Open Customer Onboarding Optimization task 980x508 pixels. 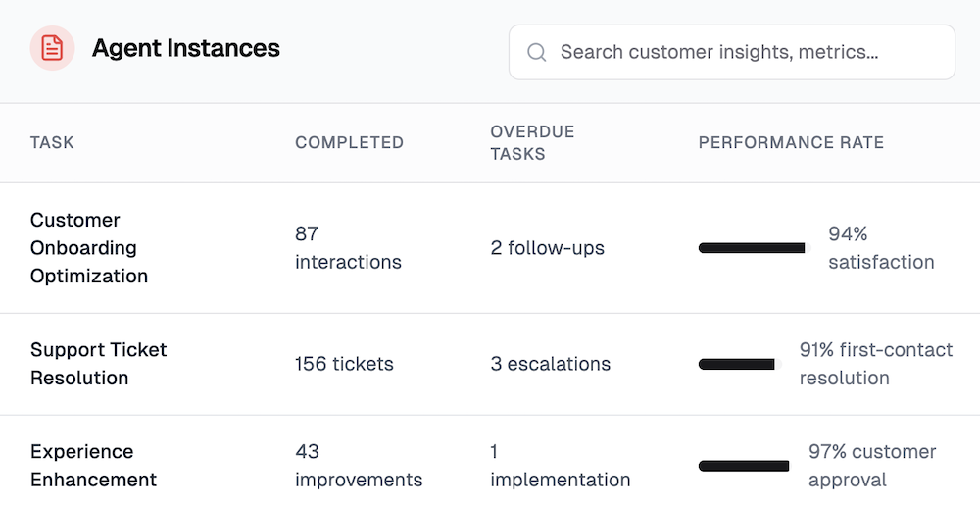point(89,248)
